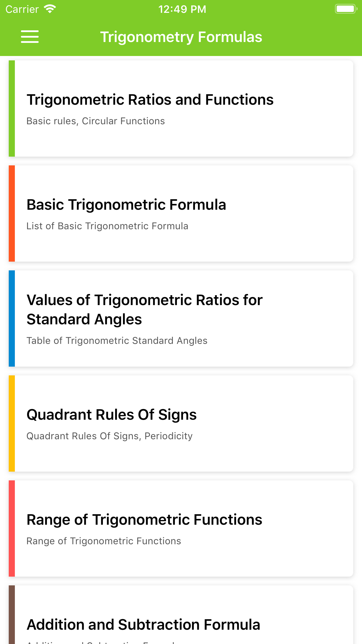Click the yellow stripe beside Quadrant Rules card

[12, 423]
